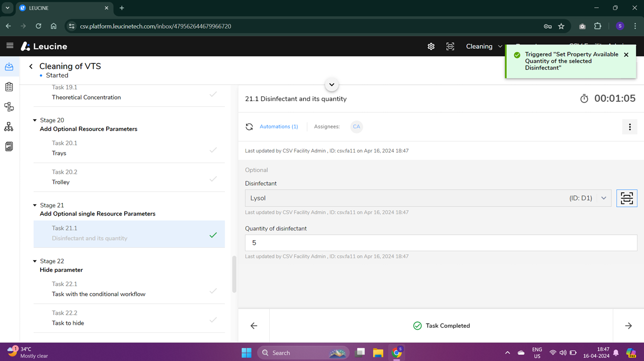Click the browser address bar URL
Viewport: 644px width, 361px height.
pos(155,26)
